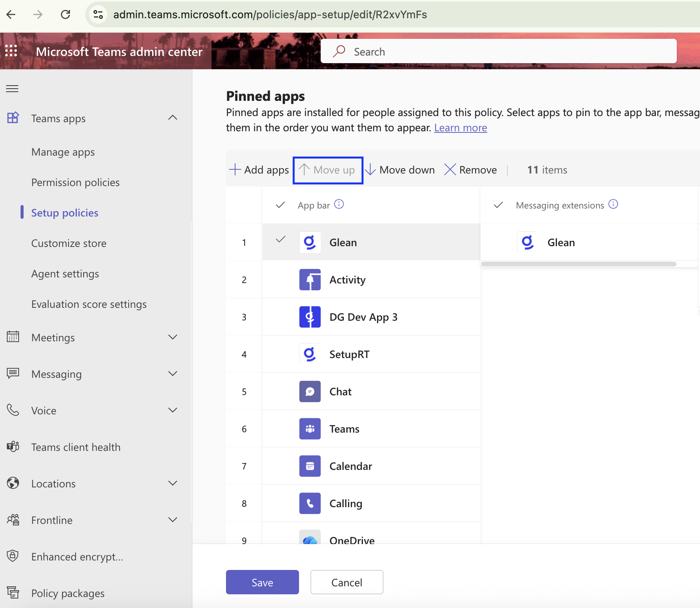Click the browser back arrow

[x=11, y=14]
